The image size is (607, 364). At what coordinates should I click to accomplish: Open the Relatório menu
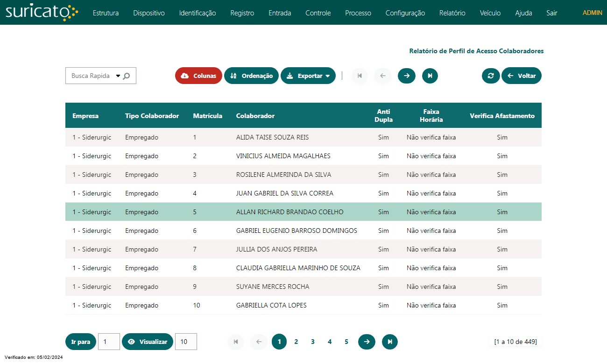452,13
